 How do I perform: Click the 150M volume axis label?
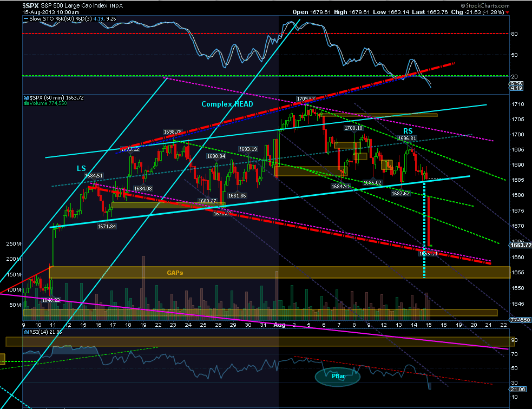coord(14,275)
